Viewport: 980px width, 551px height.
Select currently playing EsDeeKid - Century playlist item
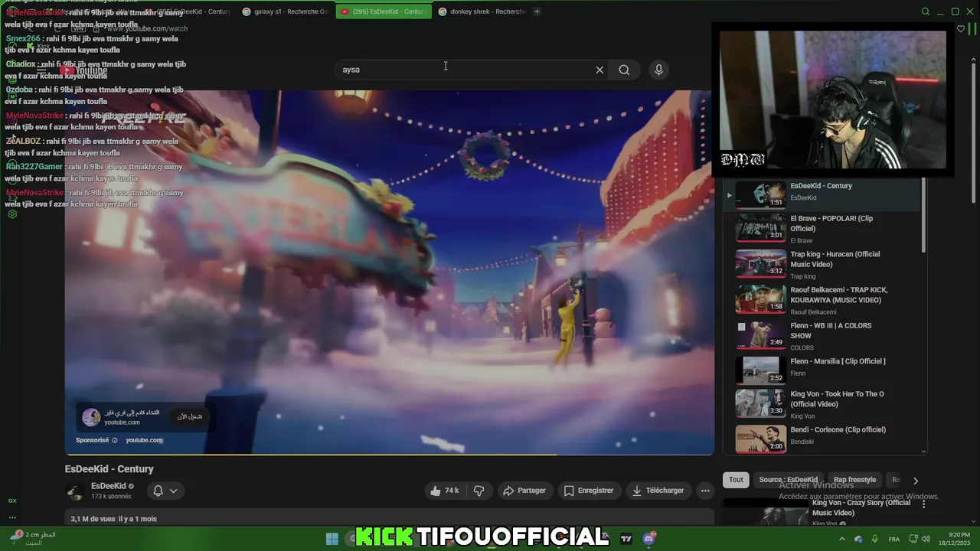click(x=822, y=194)
